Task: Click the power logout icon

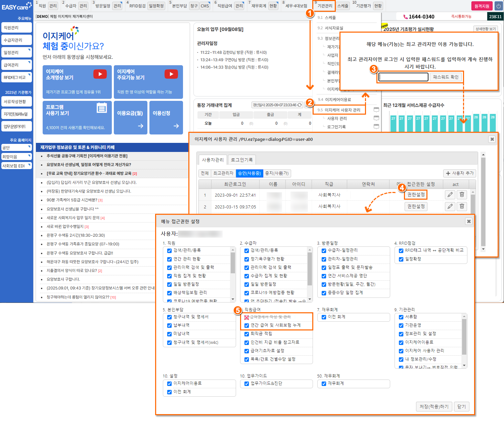Action: [499, 6]
